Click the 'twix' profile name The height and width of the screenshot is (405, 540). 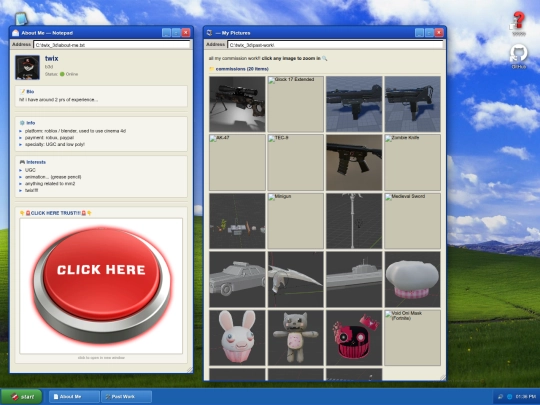[x=52, y=59]
